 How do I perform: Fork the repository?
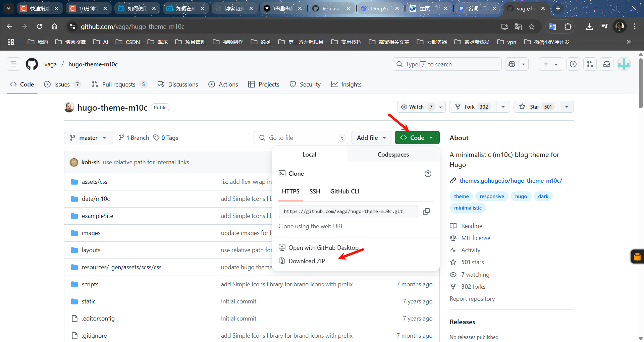[473, 107]
